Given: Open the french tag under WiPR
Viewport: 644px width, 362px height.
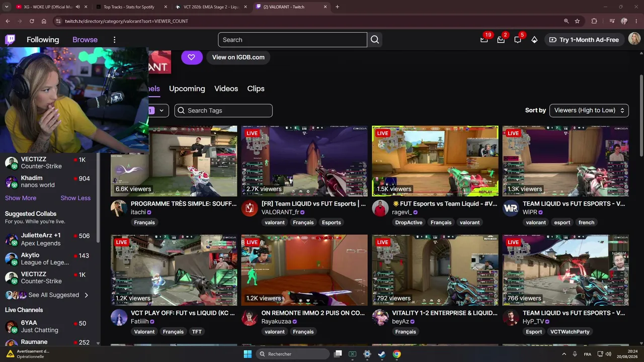Looking at the screenshot, I should [586, 222].
